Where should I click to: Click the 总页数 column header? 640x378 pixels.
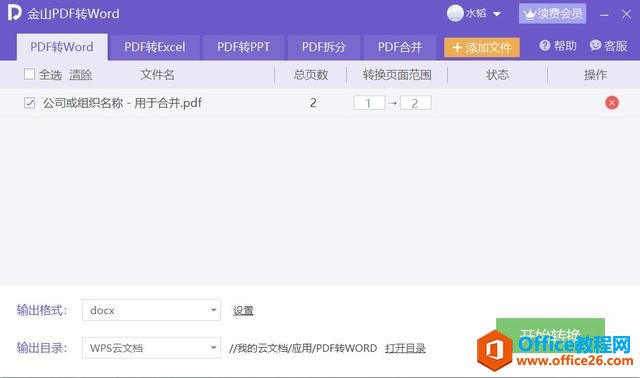point(311,75)
